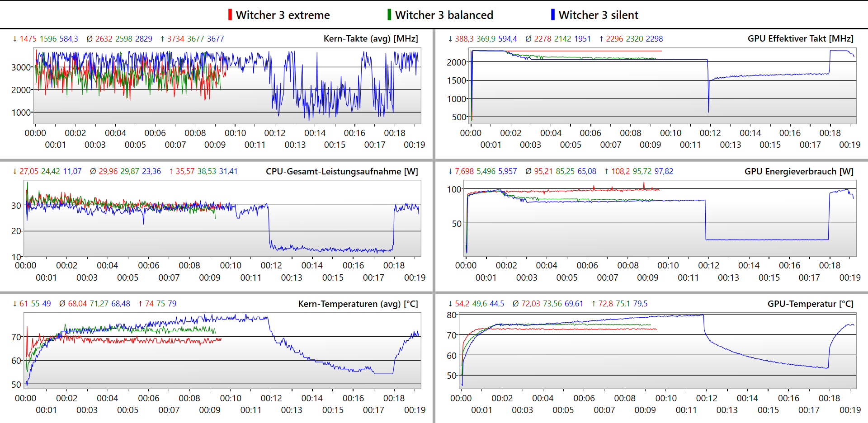Click the Kern-Takte (avg) [MHz] chart title

(x=371, y=39)
